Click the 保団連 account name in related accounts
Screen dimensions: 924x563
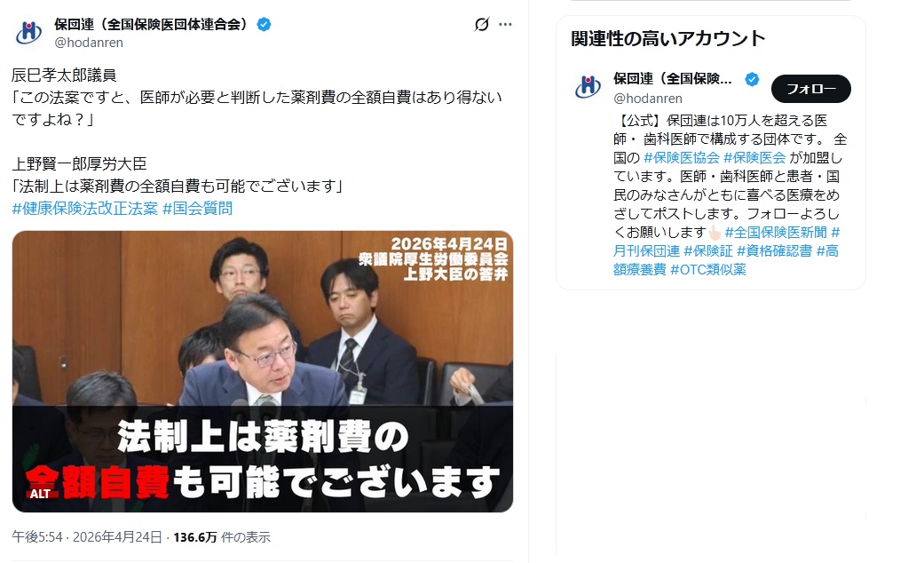click(673, 79)
